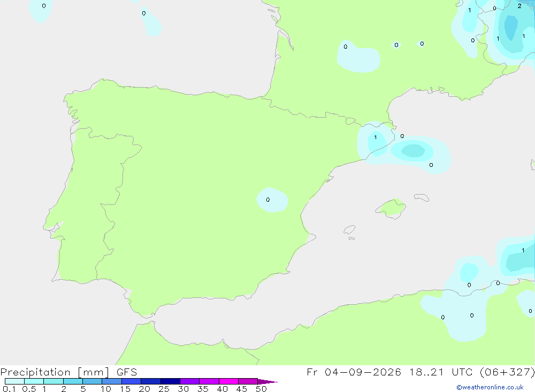Click the 0.1–0.5 mm legend swatch

14,381
